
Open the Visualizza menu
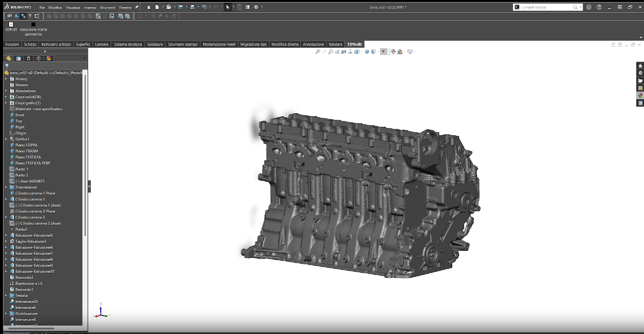pyautogui.click(x=73, y=8)
